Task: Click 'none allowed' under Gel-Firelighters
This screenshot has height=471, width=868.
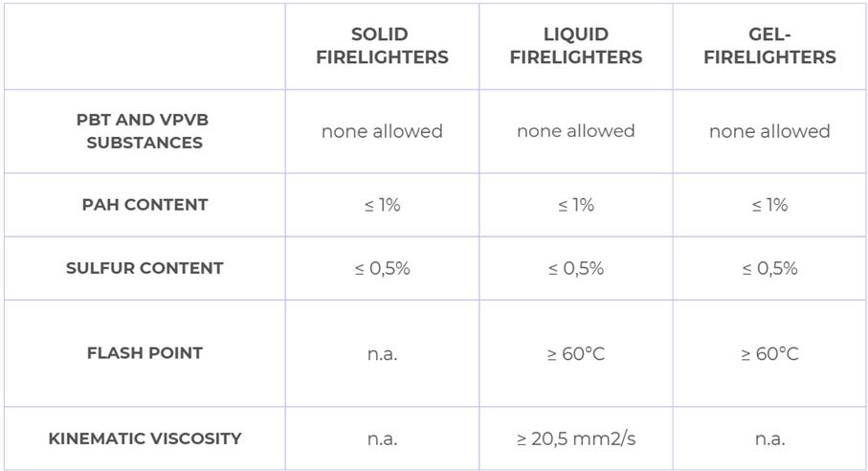Action: coord(769,131)
